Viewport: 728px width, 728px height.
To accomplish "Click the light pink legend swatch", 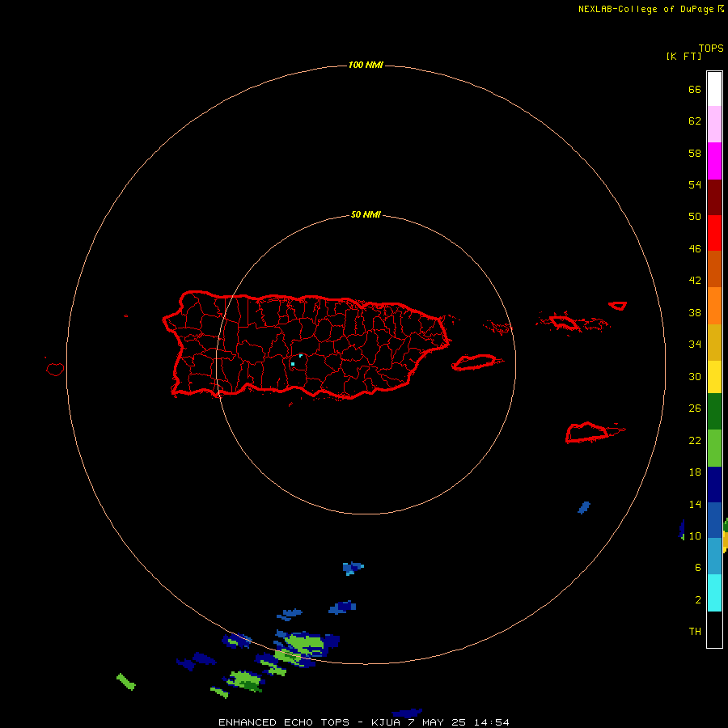I will pos(714,124).
